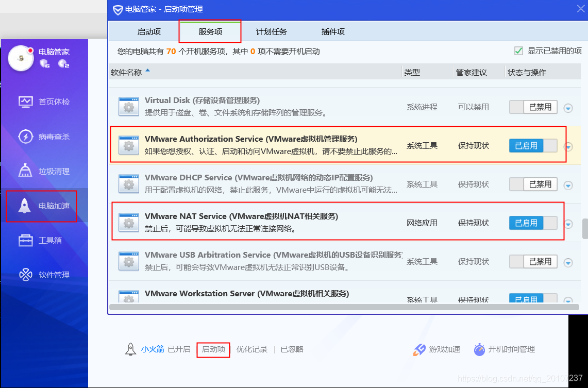Viewport: 588px width, 388px height.
Task: Expand dropdown arrow for VMware USB Arbitration Service
Action: 568,262
